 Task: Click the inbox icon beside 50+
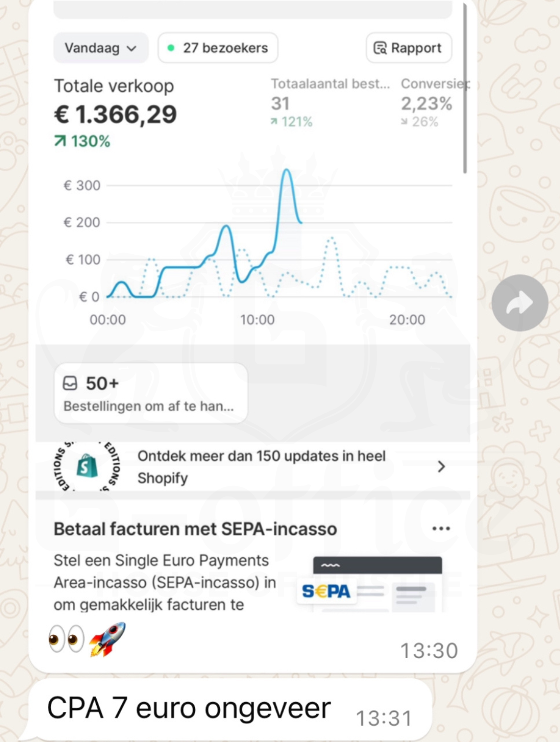(x=70, y=383)
